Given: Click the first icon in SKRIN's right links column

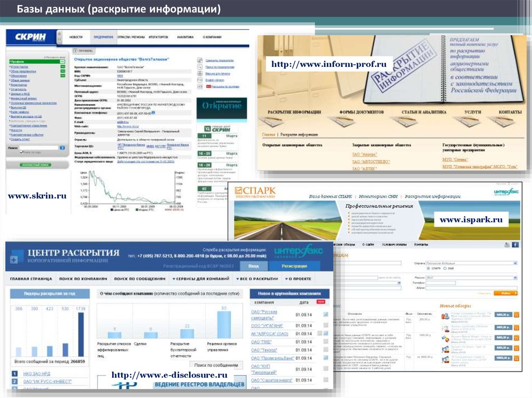Looking at the screenshot, I should (x=200, y=60).
